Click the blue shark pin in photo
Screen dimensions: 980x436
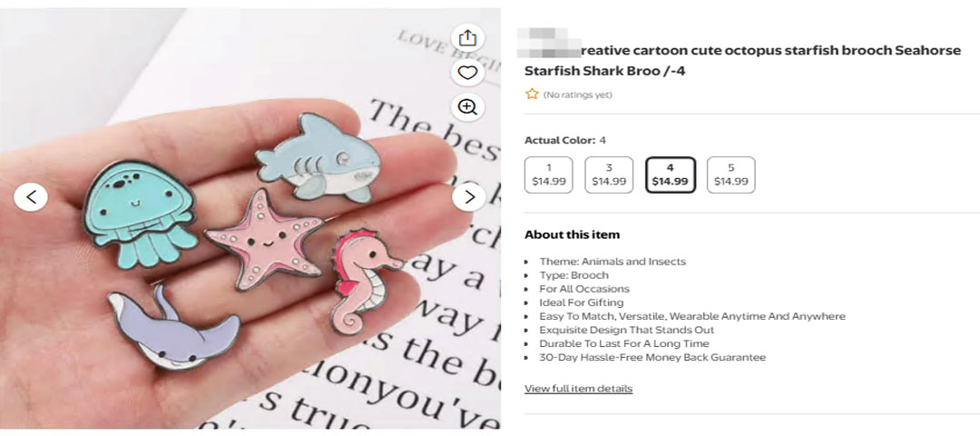(318, 158)
